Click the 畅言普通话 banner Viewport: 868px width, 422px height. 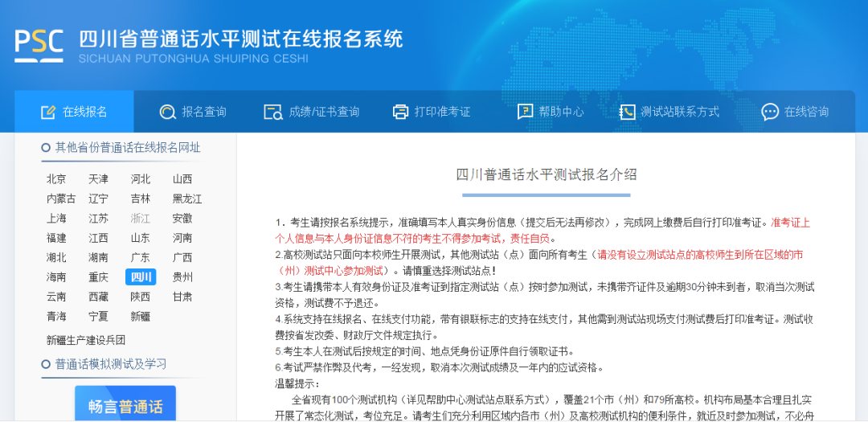(x=125, y=404)
